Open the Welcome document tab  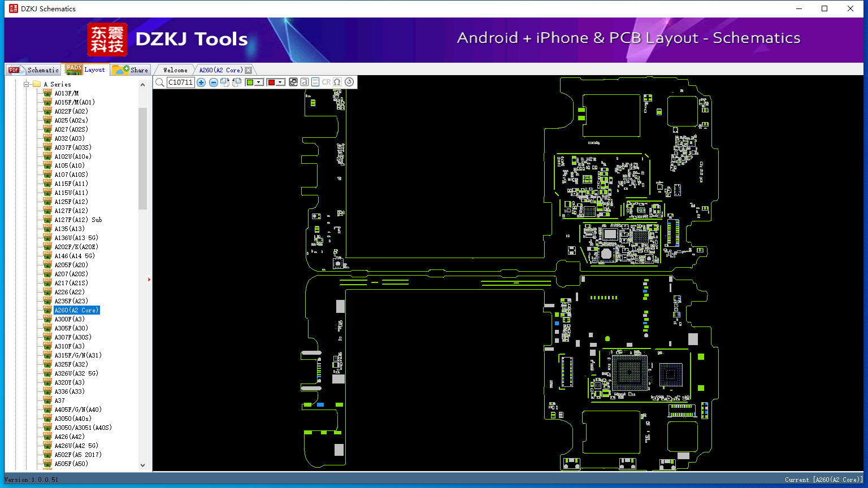click(175, 70)
